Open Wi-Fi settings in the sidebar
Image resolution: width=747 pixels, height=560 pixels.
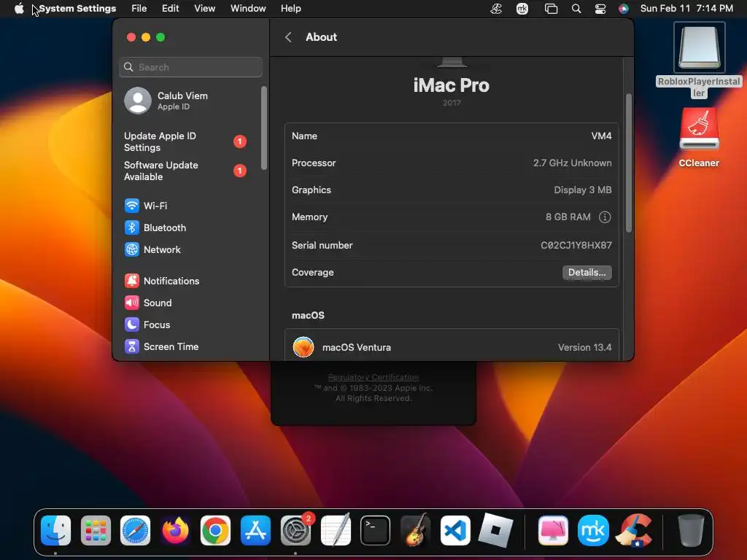pyautogui.click(x=146, y=206)
